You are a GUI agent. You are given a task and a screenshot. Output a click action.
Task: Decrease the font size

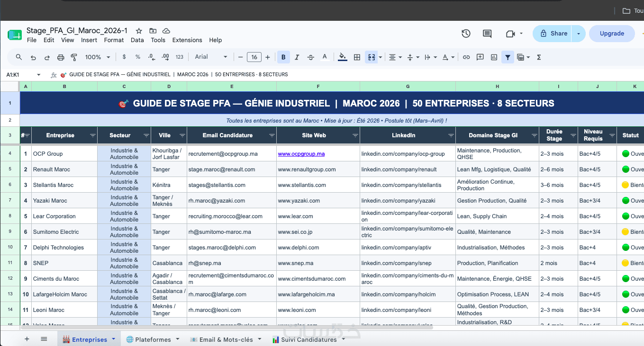point(240,57)
